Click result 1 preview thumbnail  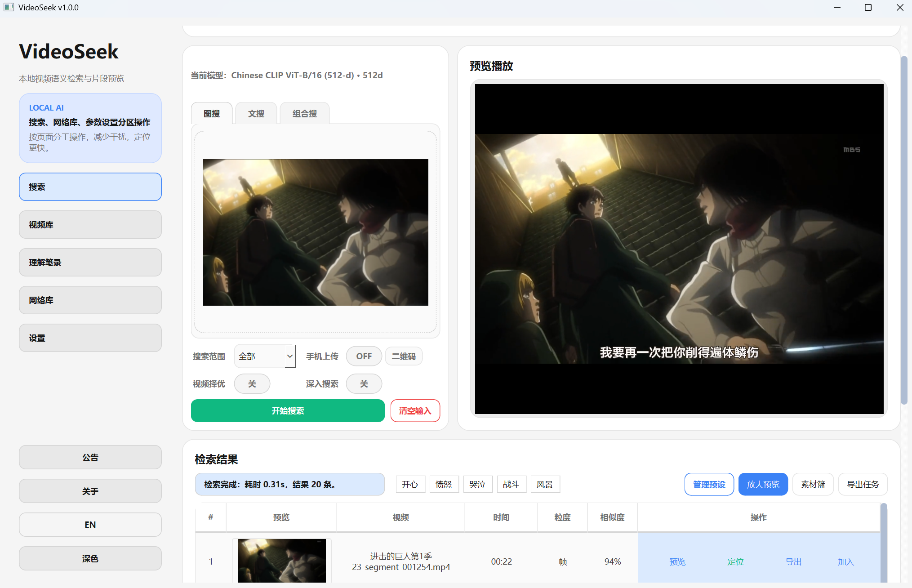(x=282, y=561)
